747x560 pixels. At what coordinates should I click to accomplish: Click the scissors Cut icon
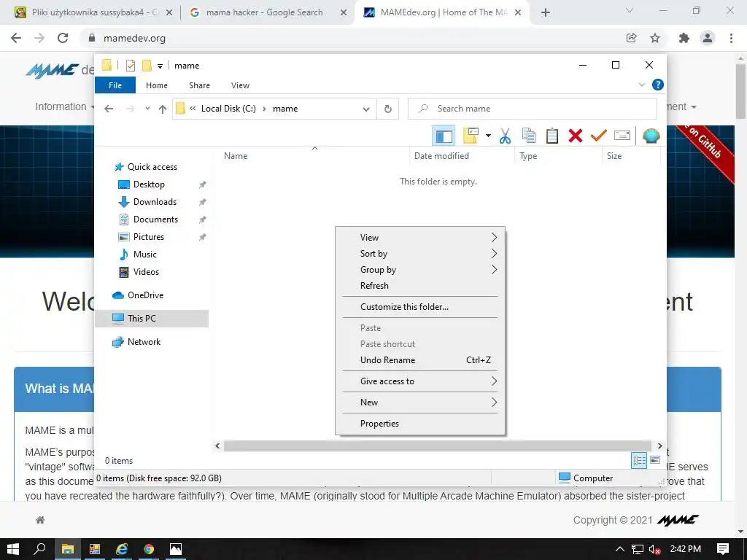505,136
